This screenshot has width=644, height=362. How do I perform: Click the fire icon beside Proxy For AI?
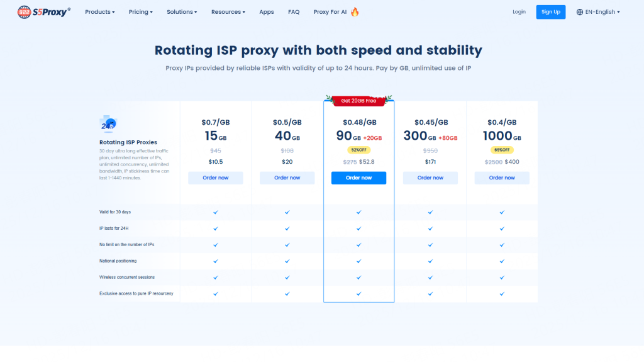pyautogui.click(x=355, y=11)
